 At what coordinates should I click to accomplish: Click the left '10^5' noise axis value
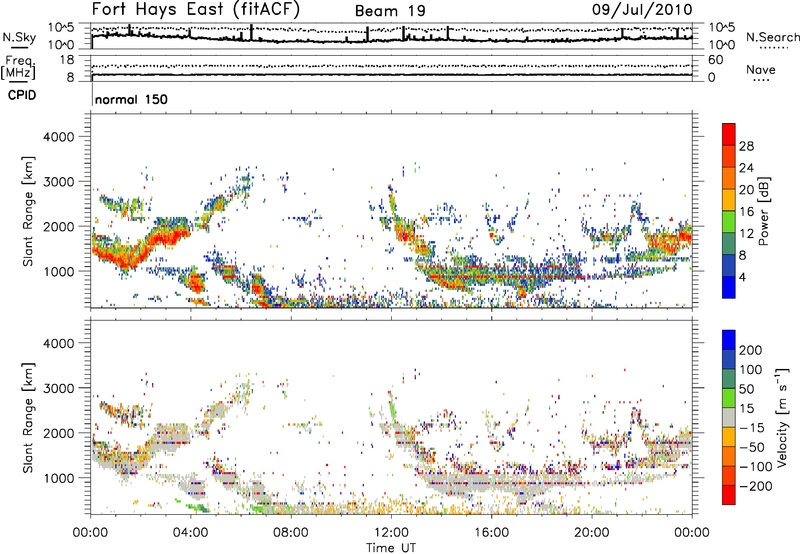(x=61, y=27)
